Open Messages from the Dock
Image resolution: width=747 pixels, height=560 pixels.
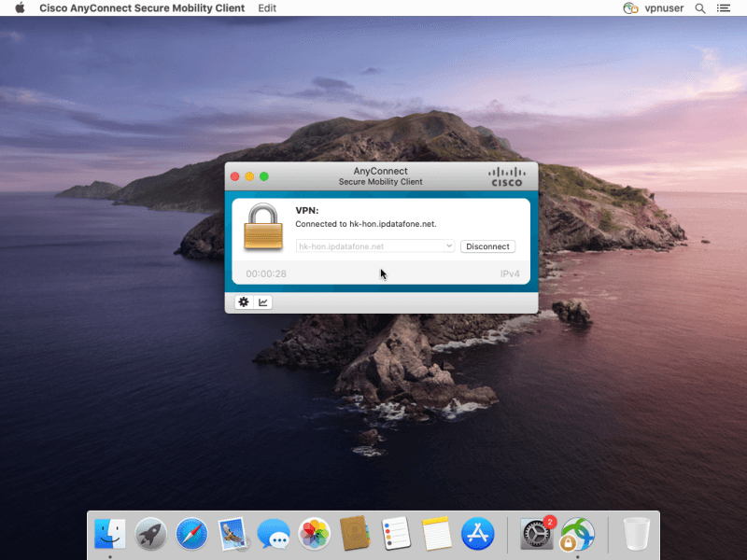pos(274,534)
